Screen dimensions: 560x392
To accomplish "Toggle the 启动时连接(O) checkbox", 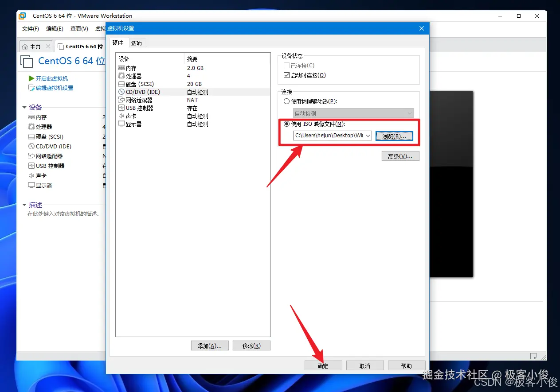I will (286, 75).
